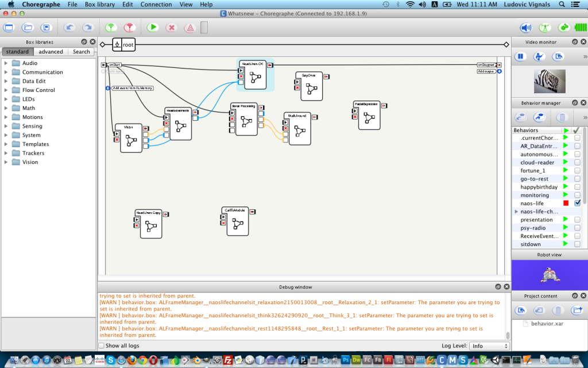
Task: Enable the Show all logs checkbox
Action: [101, 346]
